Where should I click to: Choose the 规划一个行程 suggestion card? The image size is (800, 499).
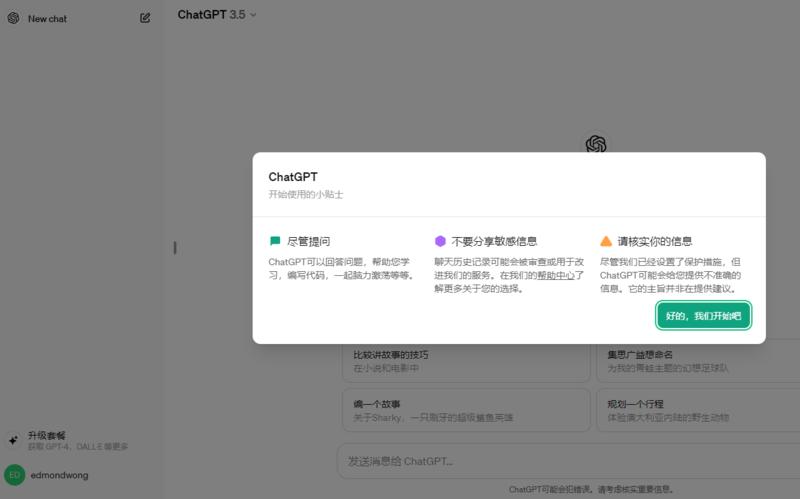click(x=698, y=410)
